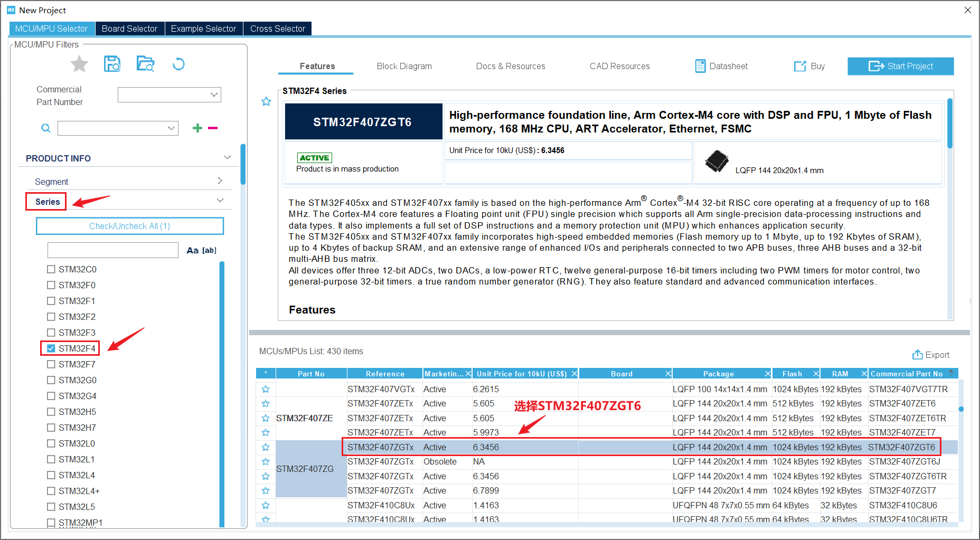Sort by Unit Price for 10kU column

(x=522, y=374)
